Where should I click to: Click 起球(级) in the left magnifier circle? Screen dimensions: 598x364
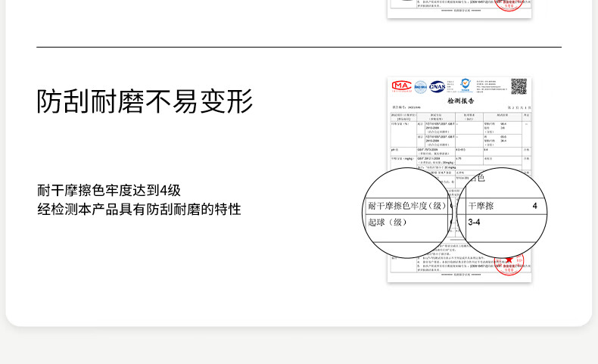(x=388, y=222)
